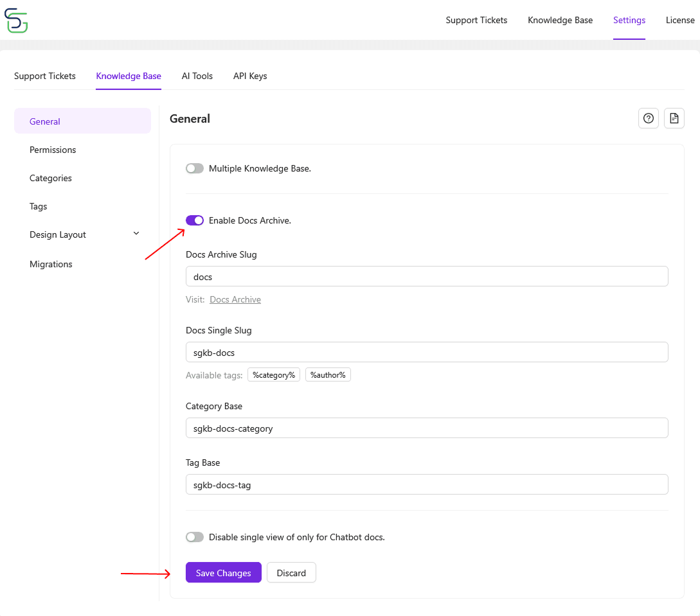Discard unsaved changes
This screenshot has height=616, width=700.
point(291,572)
